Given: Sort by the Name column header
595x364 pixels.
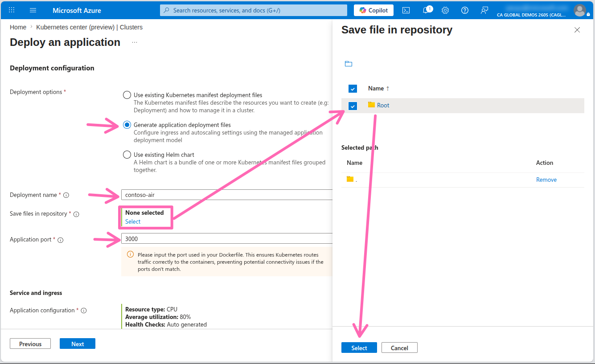Looking at the screenshot, I should (x=379, y=88).
